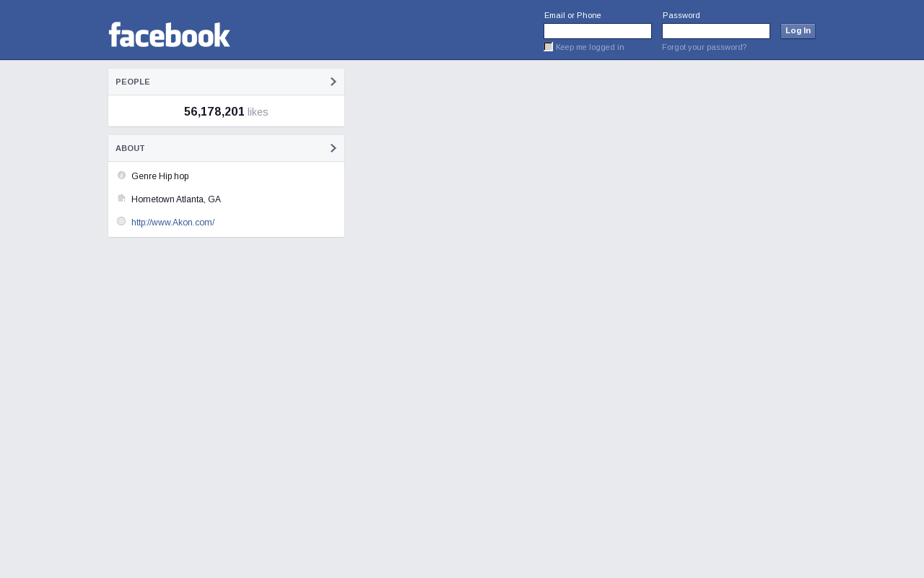
Task: Click the Facebook logo
Action: point(170,35)
